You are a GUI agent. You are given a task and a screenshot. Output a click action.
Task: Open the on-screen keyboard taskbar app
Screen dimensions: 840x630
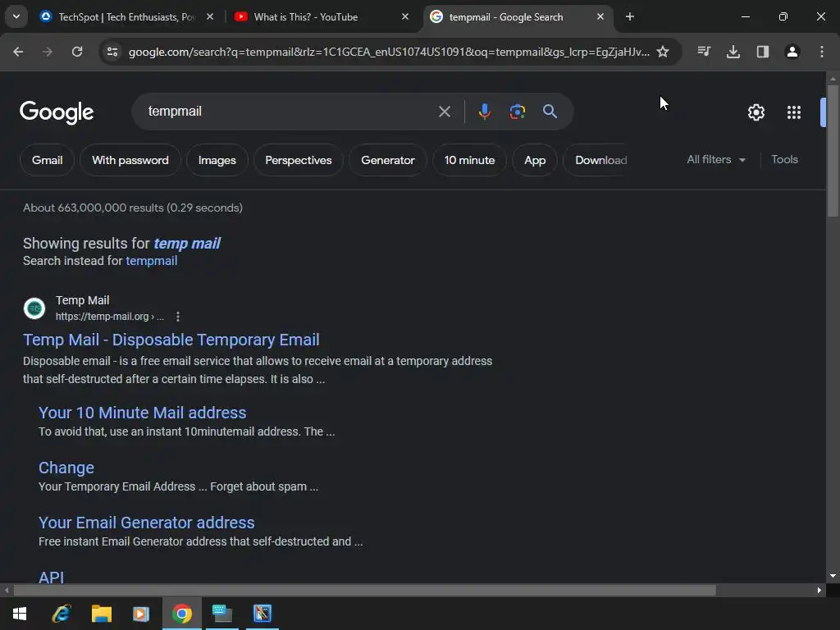click(221, 614)
